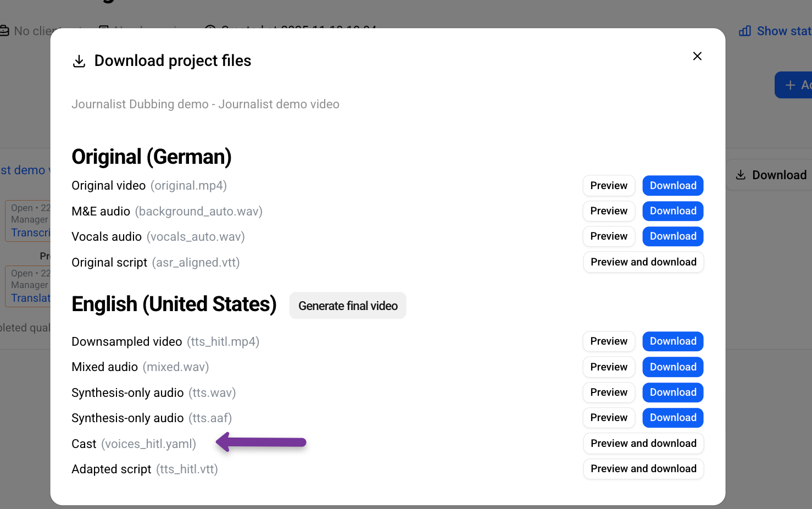Download the Synthesis-only audio tts.wav
The height and width of the screenshot is (509, 812).
click(x=673, y=392)
